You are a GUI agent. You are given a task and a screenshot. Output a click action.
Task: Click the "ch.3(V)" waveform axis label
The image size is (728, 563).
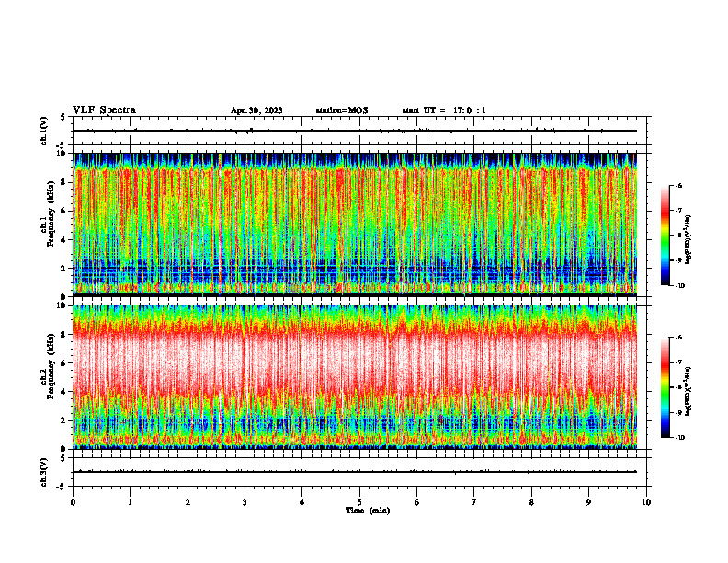(x=44, y=472)
